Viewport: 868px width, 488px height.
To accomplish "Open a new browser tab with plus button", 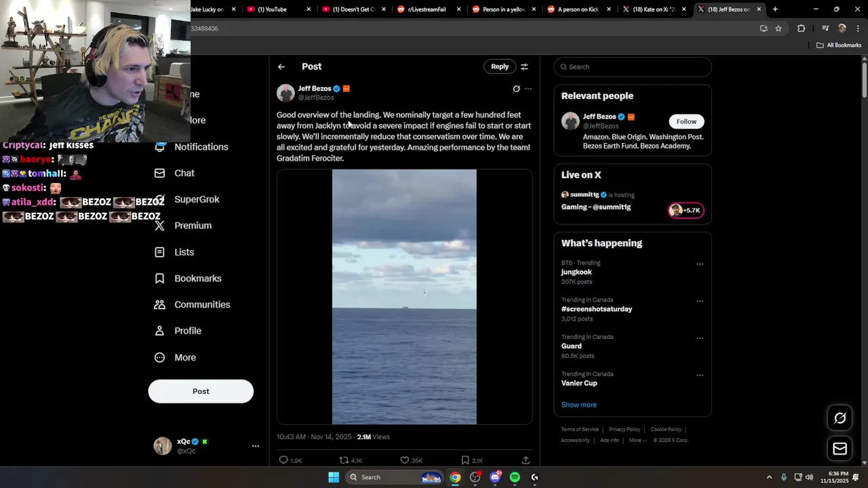I will [x=775, y=9].
